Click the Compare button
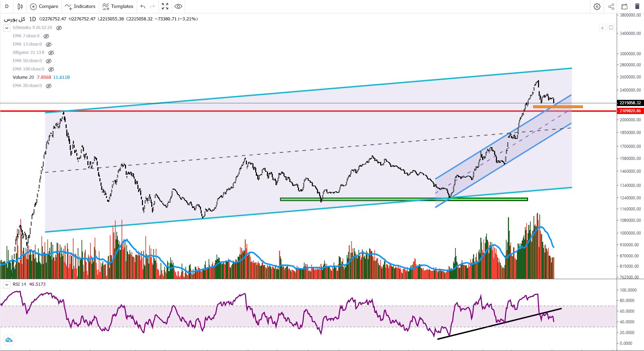Screen dimensions: 644x351 (x=44, y=7)
